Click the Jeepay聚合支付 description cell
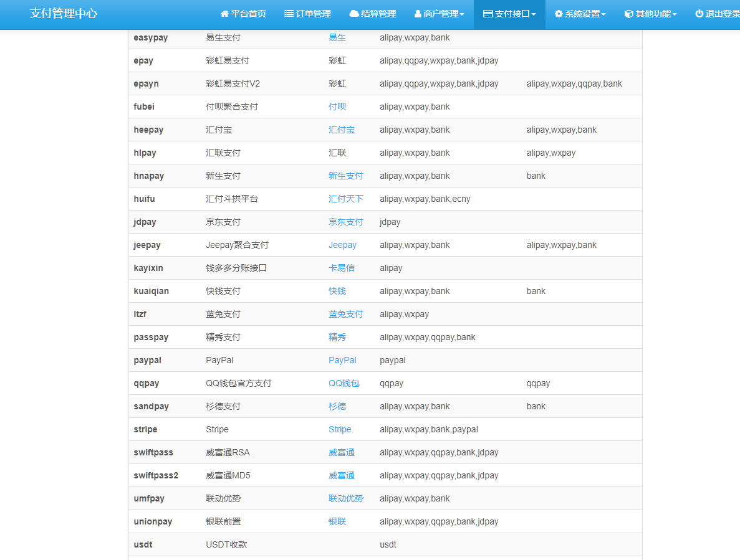The height and width of the screenshot is (560, 740). pyautogui.click(x=237, y=245)
